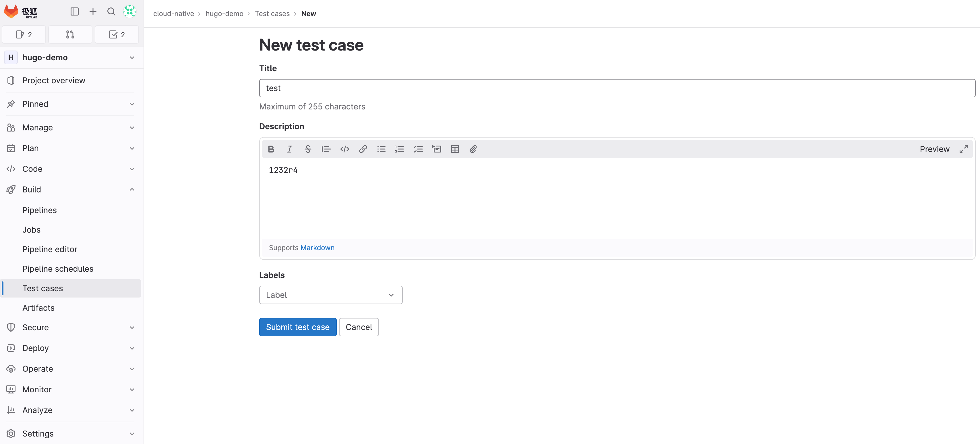Toggle strikethrough formatting in toolbar
This screenshot has height=444, width=980.
pos(308,149)
